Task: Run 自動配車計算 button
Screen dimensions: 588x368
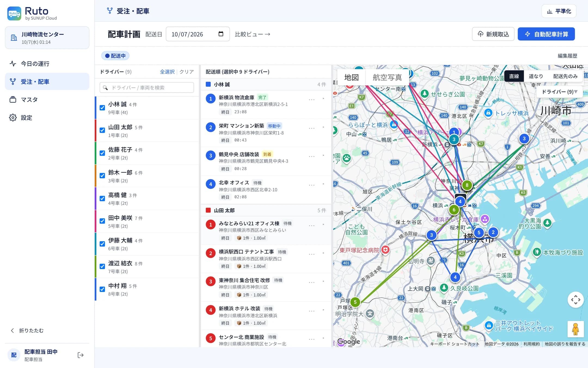Action: click(x=546, y=34)
